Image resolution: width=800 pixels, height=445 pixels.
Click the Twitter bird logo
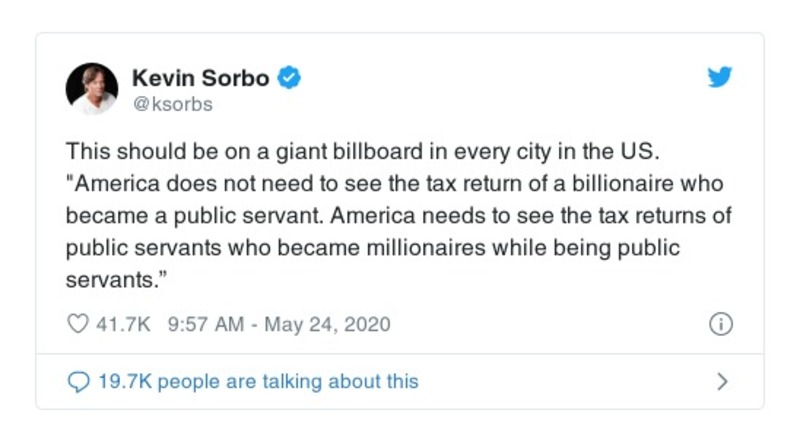(719, 78)
